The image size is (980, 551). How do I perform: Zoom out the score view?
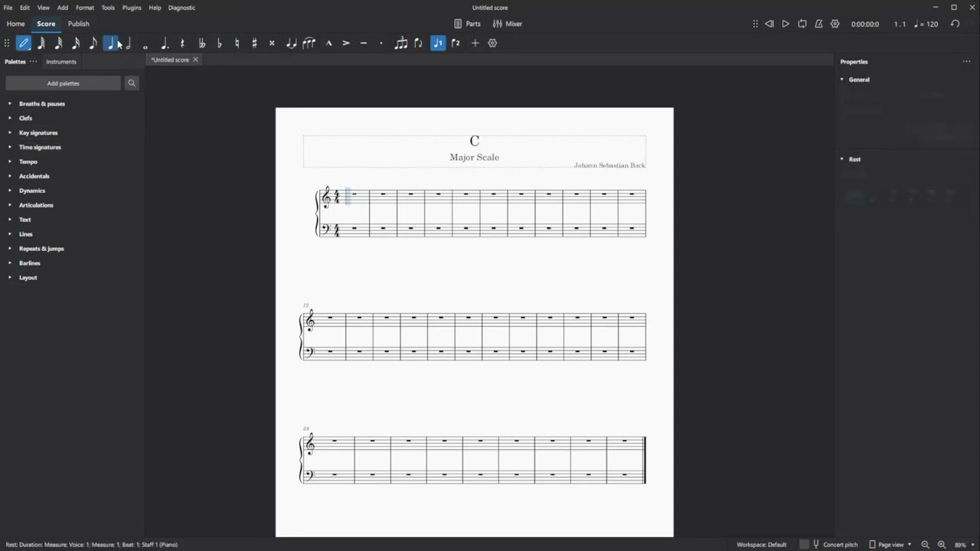925,544
